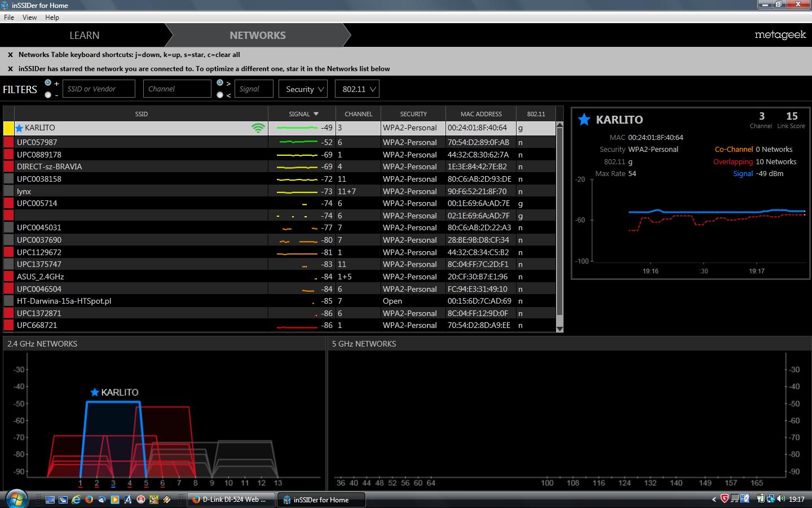Select the UPC0889178 network row
Screen dimensions: 812x508
(x=279, y=155)
